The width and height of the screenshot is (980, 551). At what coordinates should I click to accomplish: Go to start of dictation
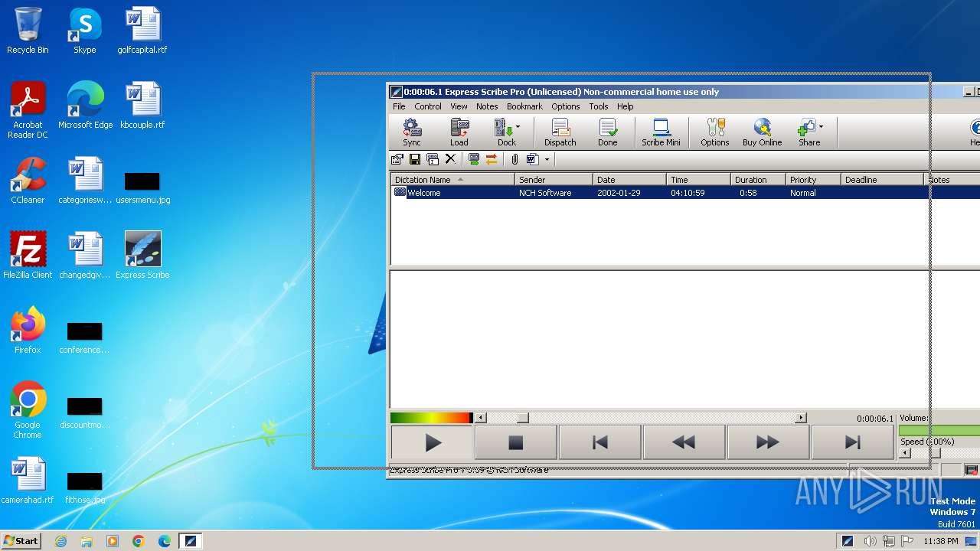click(600, 442)
